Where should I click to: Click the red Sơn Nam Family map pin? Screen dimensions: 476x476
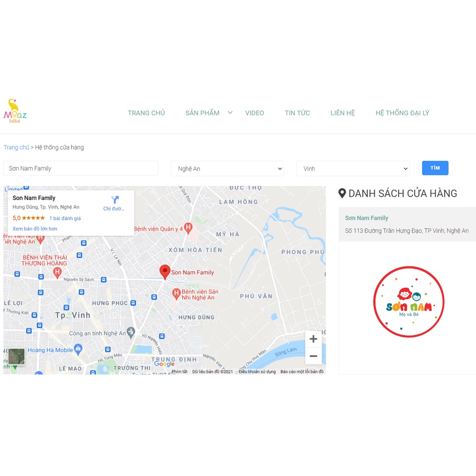pyautogui.click(x=165, y=271)
